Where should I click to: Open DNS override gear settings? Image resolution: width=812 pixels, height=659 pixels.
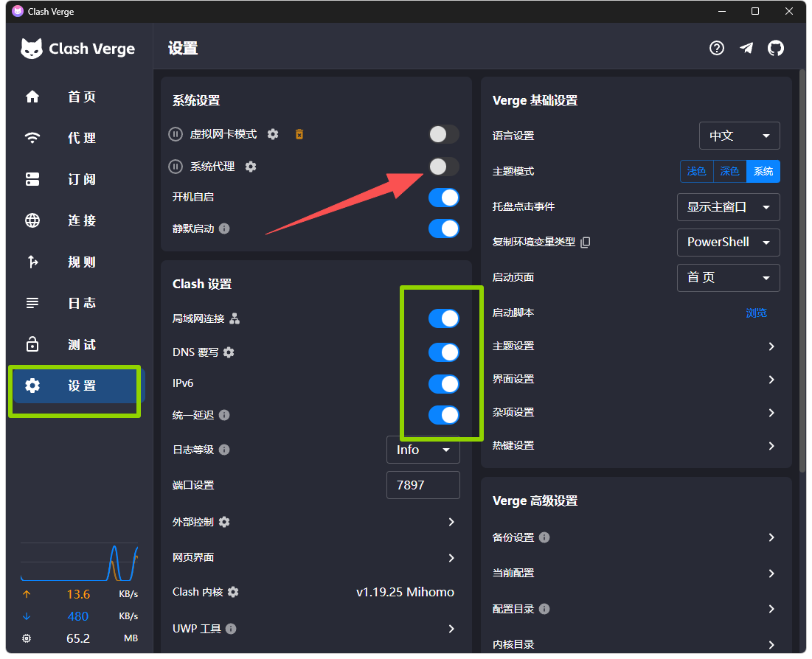pos(229,352)
